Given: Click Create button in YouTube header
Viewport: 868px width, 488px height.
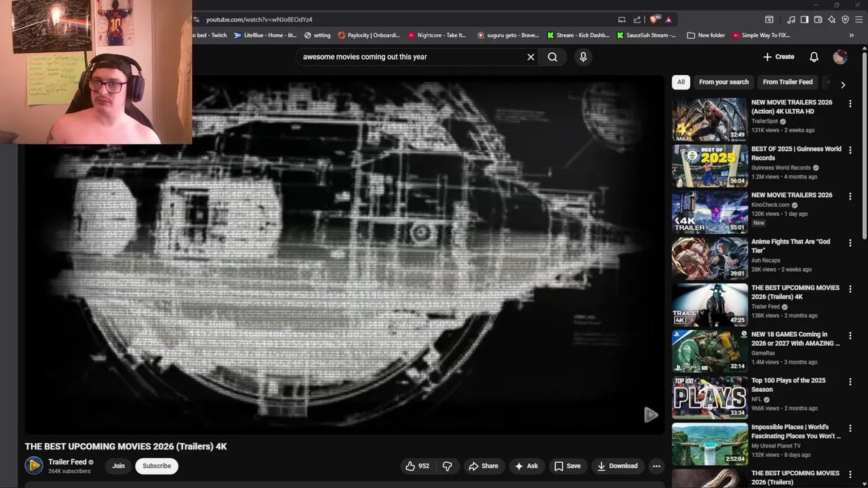Looking at the screenshot, I should [x=778, y=57].
